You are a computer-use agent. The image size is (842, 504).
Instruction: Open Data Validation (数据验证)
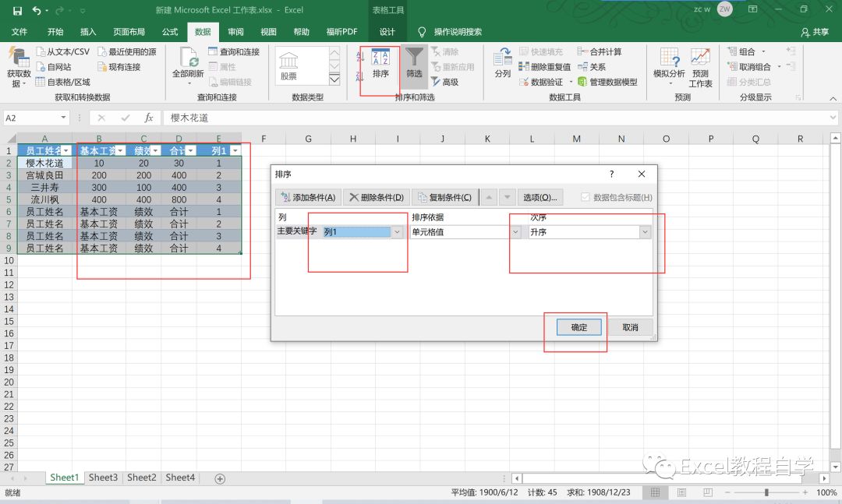pos(541,82)
